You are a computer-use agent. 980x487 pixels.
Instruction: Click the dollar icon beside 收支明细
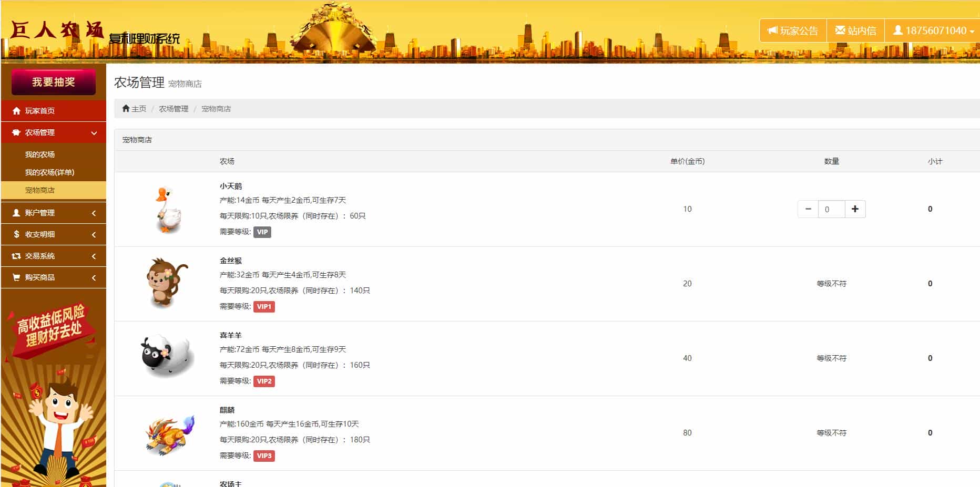tap(16, 234)
